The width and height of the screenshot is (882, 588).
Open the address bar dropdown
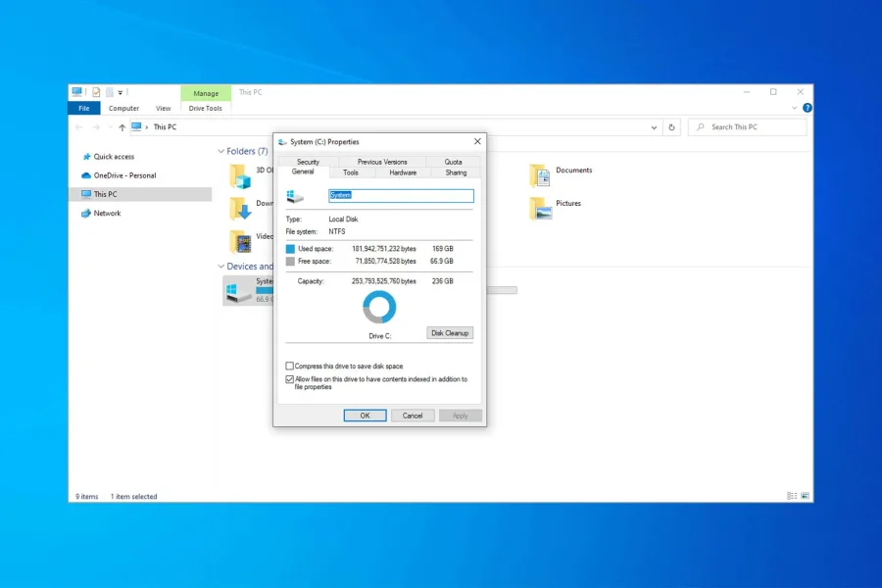click(x=654, y=126)
